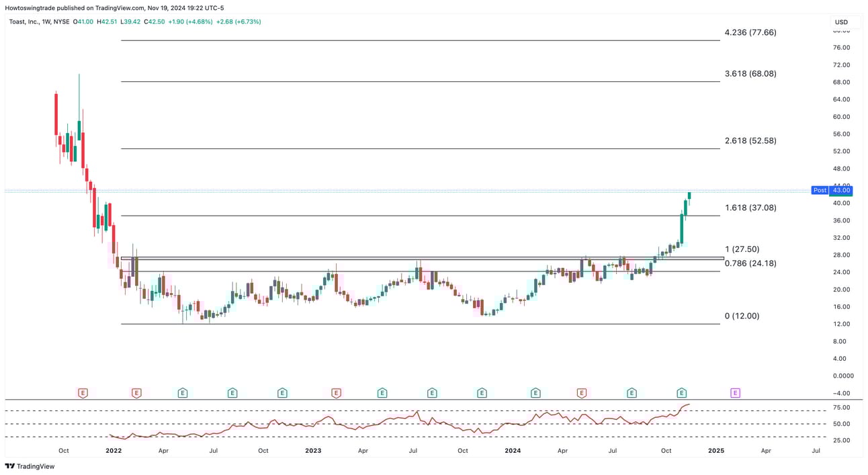Click the 2024 label on time axis
Screen dimensions: 868x475
point(513,451)
